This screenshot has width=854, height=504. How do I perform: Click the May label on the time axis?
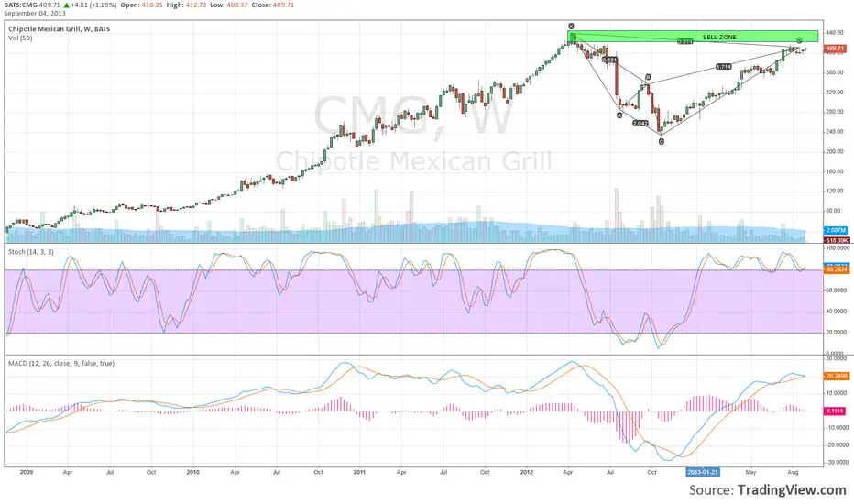[750, 472]
